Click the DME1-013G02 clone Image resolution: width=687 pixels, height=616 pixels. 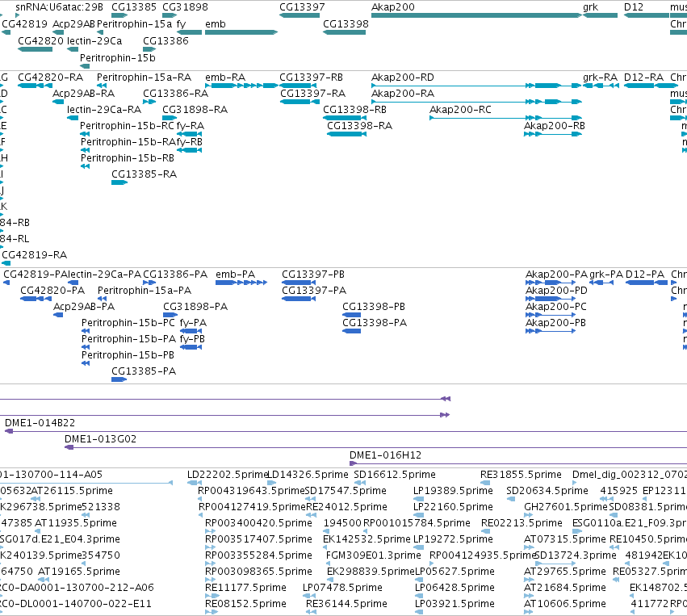click(375, 447)
